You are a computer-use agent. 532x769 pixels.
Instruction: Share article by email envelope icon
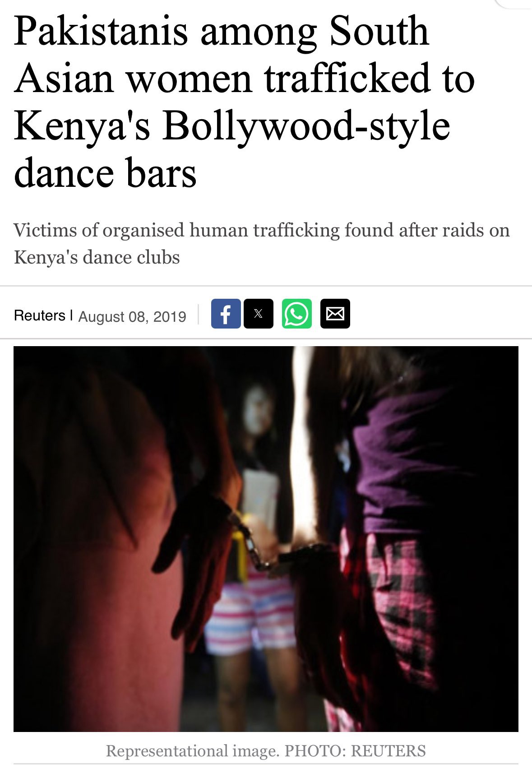pos(335,313)
